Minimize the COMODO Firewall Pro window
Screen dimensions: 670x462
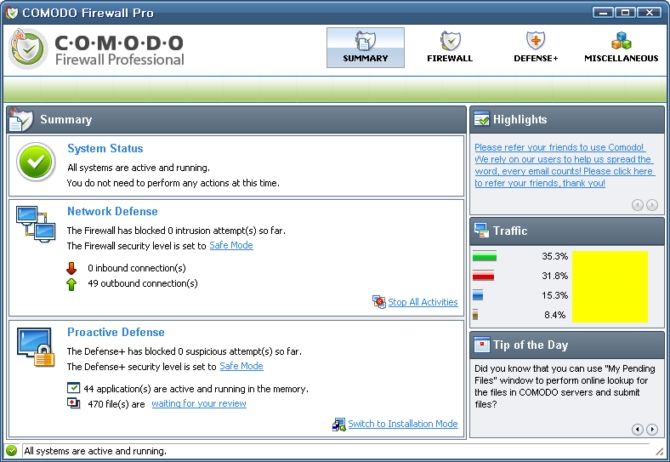click(x=603, y=12)
